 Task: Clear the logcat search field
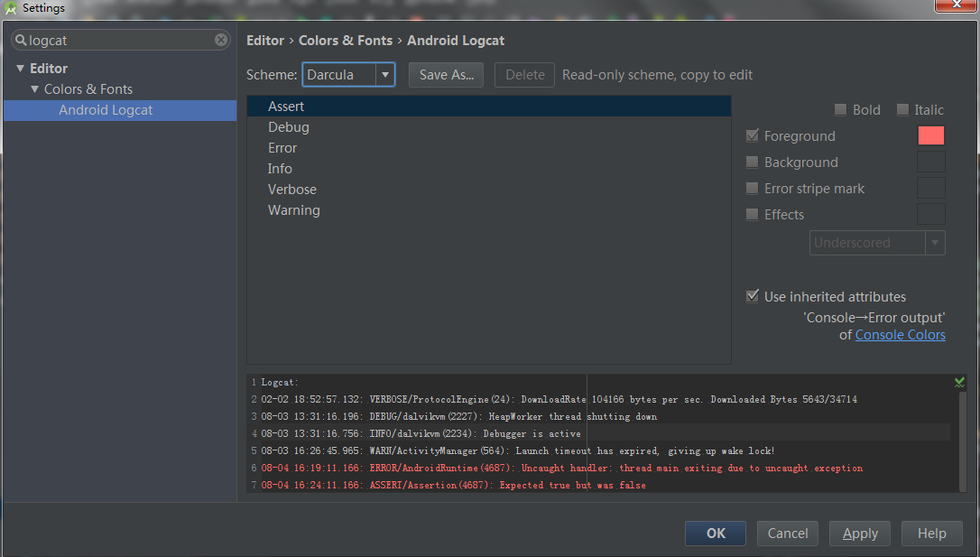click(221, 40)
